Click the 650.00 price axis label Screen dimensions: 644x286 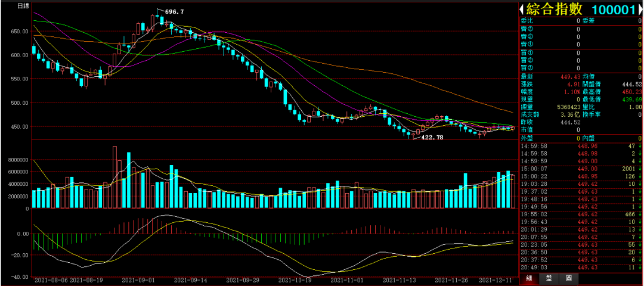click(20, 31)
